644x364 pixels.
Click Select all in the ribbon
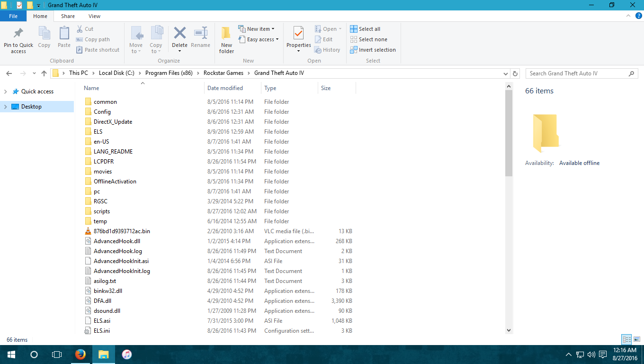[x=365, y=29]
